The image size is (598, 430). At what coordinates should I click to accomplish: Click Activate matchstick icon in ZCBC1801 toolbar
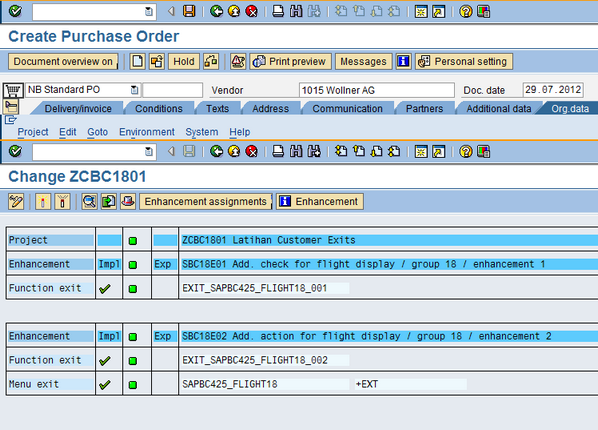pyautogui.click(x=43, y=201)
